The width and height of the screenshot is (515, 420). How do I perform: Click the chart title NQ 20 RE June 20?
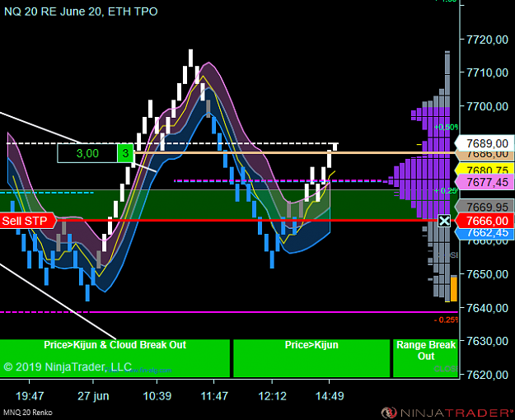pos(81,12)
